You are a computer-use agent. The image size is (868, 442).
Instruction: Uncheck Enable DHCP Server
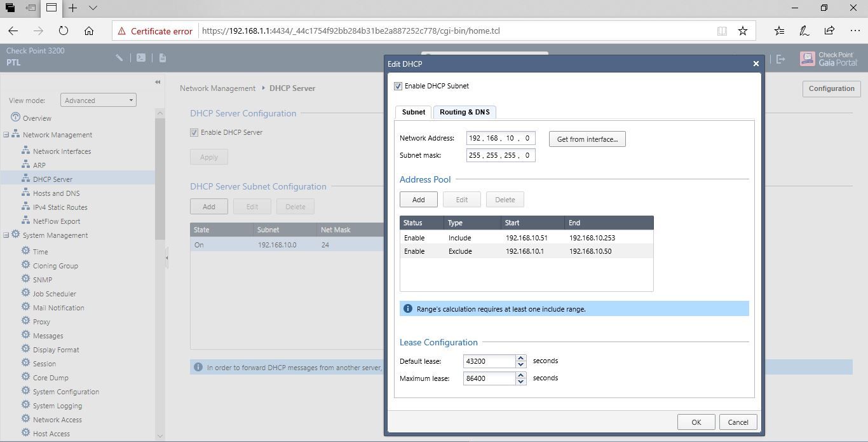[194, 132]
